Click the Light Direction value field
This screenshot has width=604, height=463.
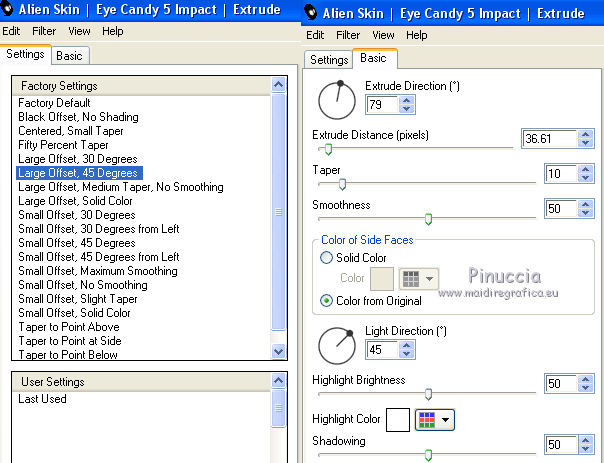[x=383, y=350]
